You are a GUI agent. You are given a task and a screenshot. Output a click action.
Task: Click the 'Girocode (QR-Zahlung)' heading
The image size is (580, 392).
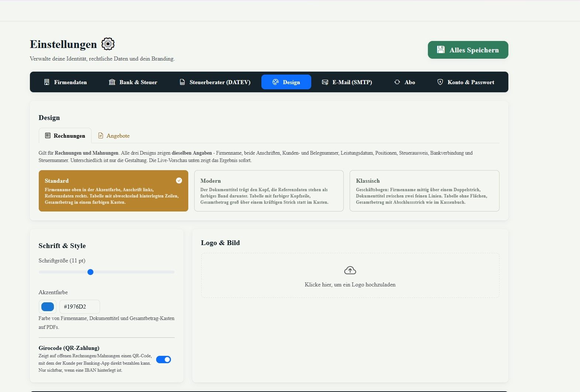click(69, 348)
